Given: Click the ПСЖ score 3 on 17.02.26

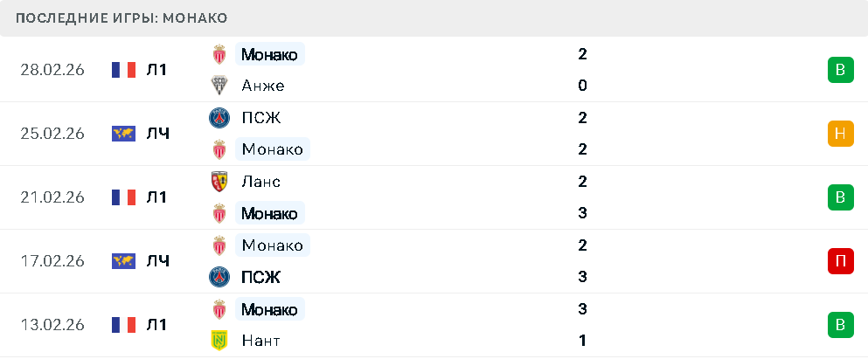Looking at the screenshot, I should 582,277.
